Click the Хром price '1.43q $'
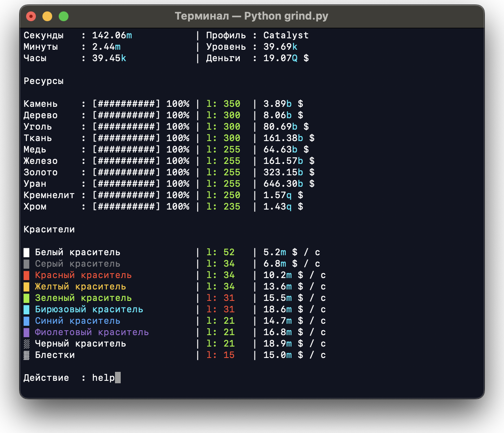Viewport: 504px width, 433px height. tap(283, 207)
